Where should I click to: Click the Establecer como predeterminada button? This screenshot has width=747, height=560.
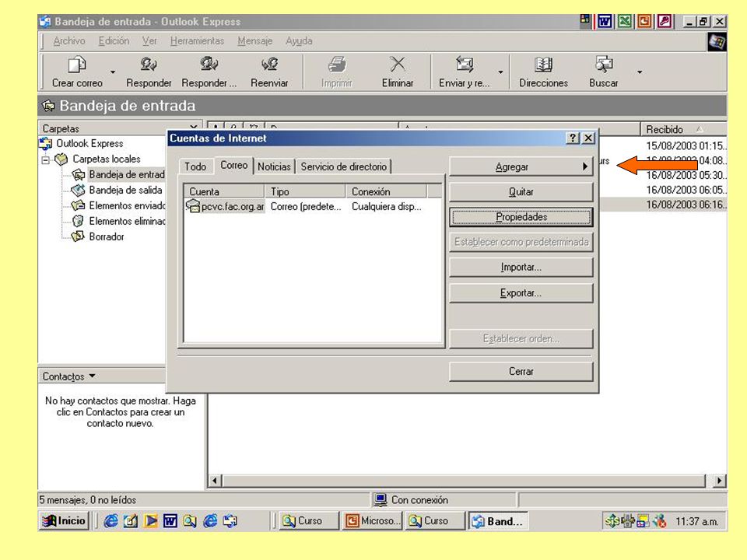(x=521, y=242)
